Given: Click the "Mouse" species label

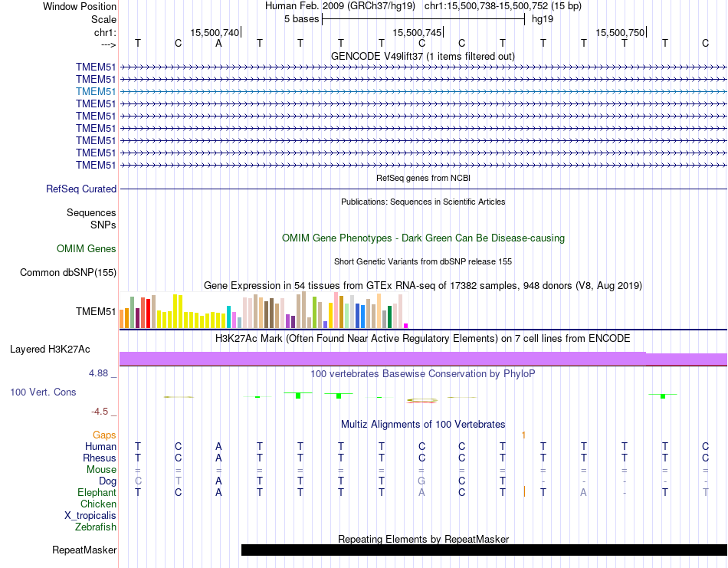Looking at the screenshot, I should click(101, 470).
